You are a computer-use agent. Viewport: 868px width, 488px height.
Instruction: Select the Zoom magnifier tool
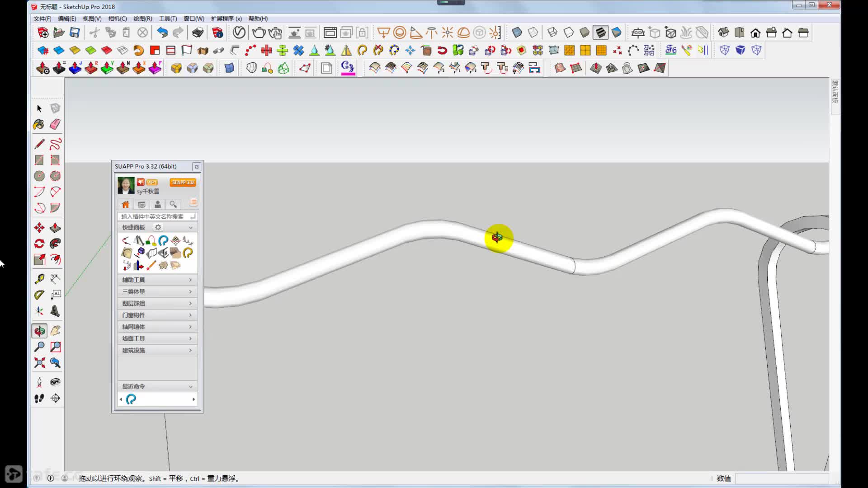pyautogui.click(x=39, y=347)
